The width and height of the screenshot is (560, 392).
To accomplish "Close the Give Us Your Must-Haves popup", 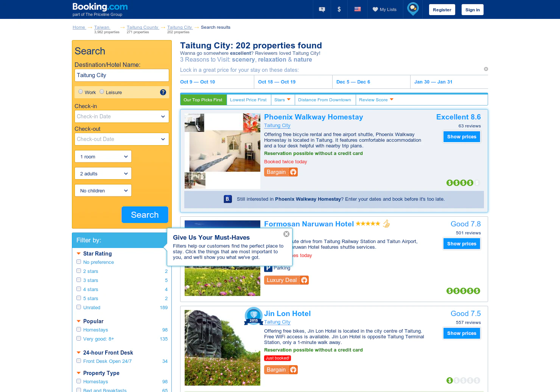I will pos(286,234).
